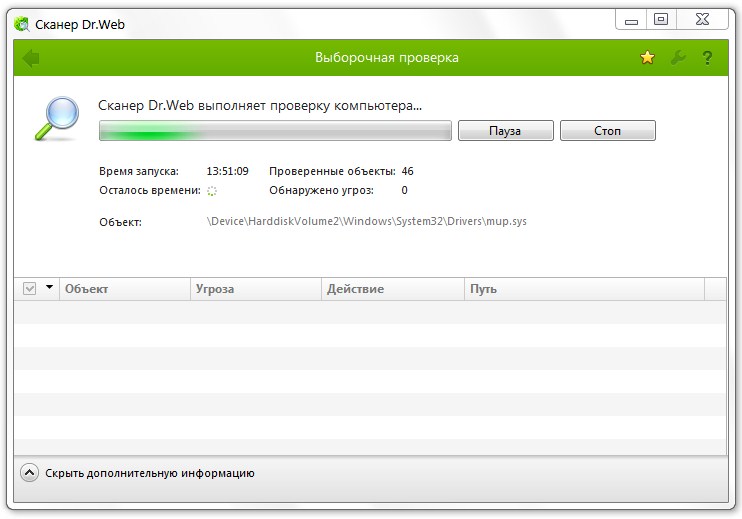Click the detected threats count 0
The width and height of the screenshot is (742, 519).
tap(405, 190)
